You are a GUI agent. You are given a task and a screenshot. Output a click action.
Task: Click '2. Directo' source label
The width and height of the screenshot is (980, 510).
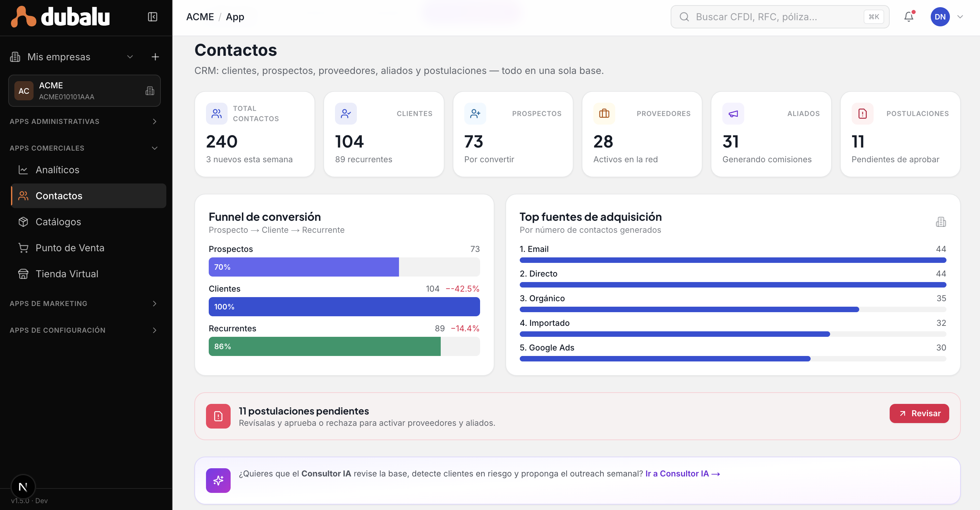coord(538,273)
